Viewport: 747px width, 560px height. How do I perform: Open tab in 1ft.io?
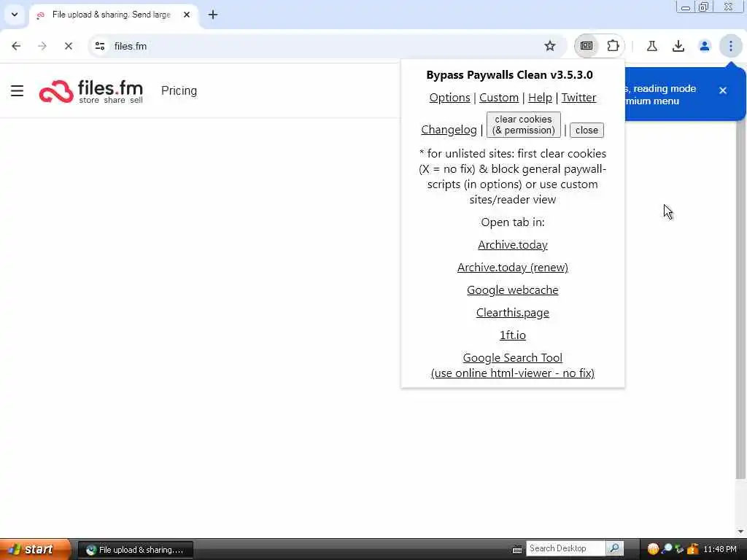point(513,335)
